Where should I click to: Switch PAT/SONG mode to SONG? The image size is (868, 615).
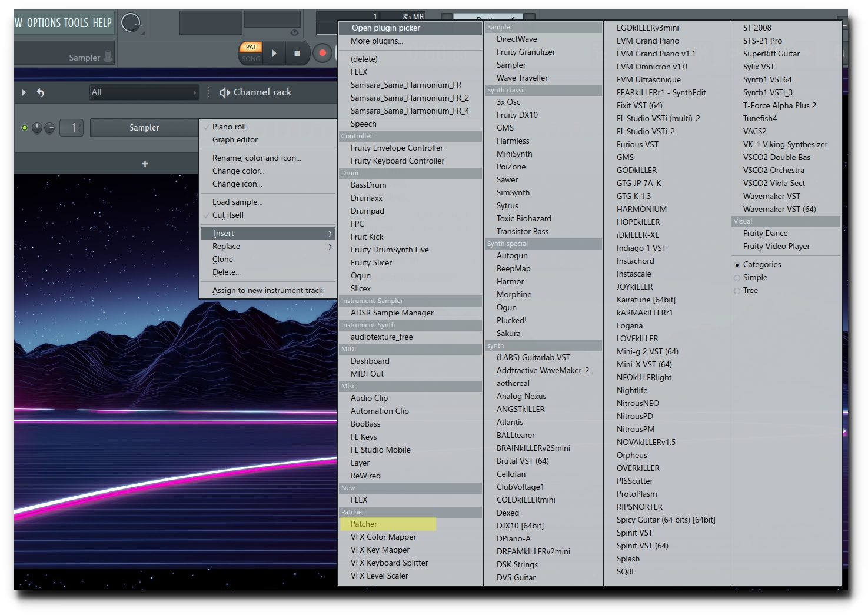pyautogui.click(x=251, y=59)
